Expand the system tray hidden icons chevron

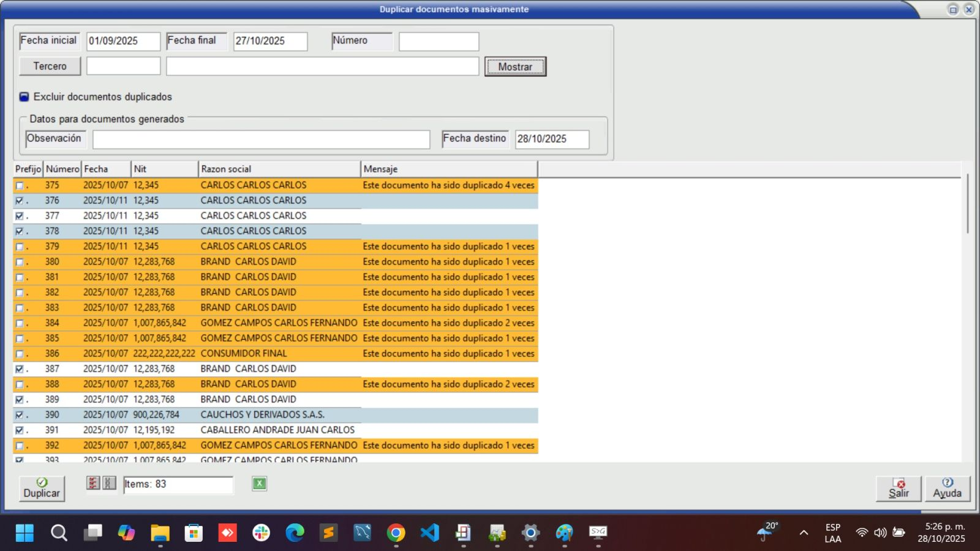click(804, 533)
